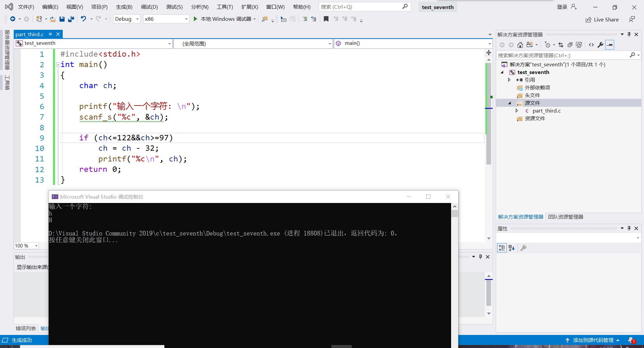644x348 pixels.
Task: Click the wrench Properties icon in Solution Explorer
Action: coord(600,45)
